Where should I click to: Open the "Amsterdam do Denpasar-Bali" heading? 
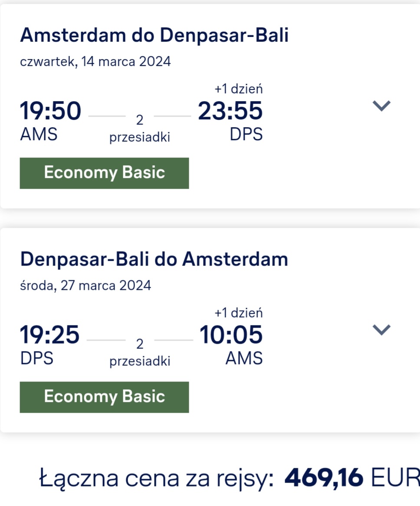(154, 35)
